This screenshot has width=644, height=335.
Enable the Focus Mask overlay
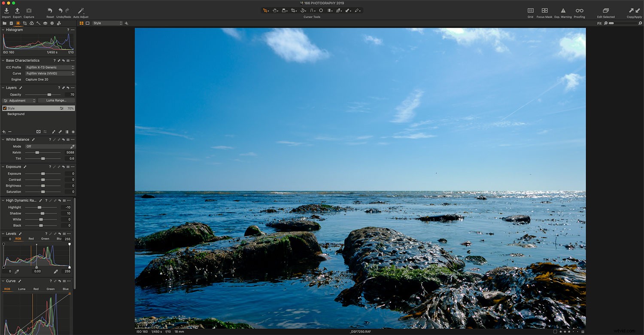(x=544, y=12)
